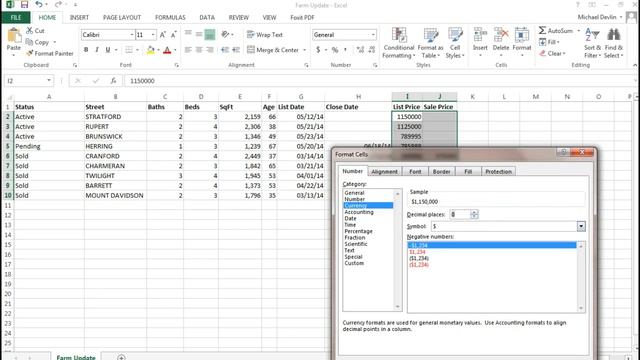Open Cell Styles gallery
The height and width of the screenshot is (360, 640).
[x=455, y=43]
